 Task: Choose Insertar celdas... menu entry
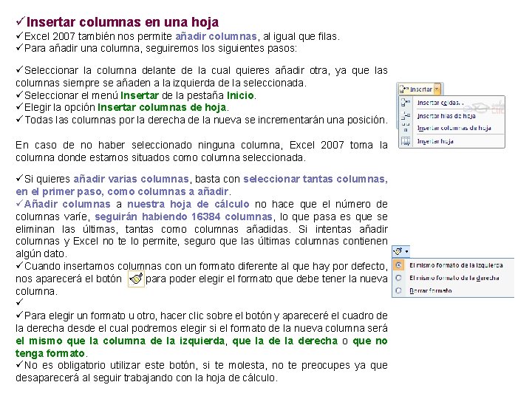(440, 103)
